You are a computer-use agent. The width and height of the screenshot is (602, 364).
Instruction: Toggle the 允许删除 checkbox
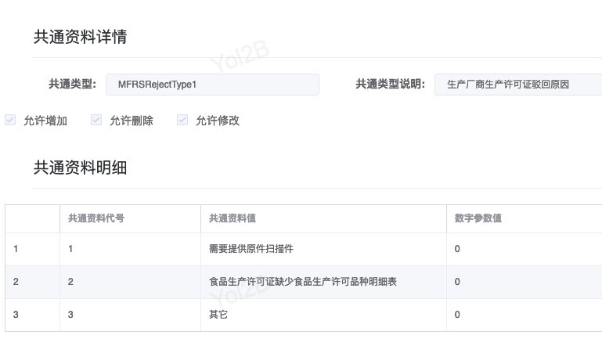pyautogui.click(x=97, y=120)
